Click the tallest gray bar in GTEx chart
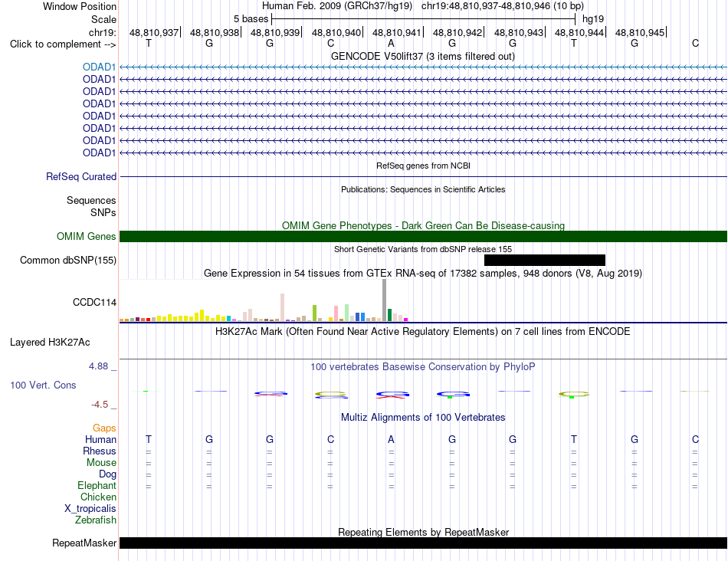The height and width of the screenshot is (561, 728). coord(384,300)
